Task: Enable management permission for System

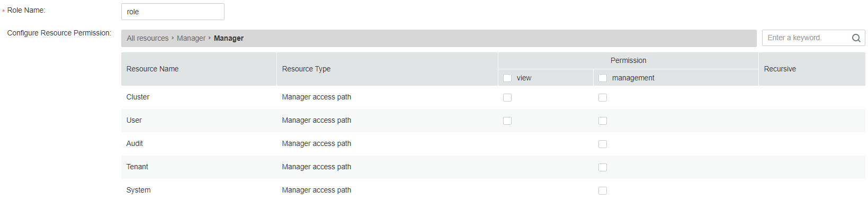Action: (603, 190)
